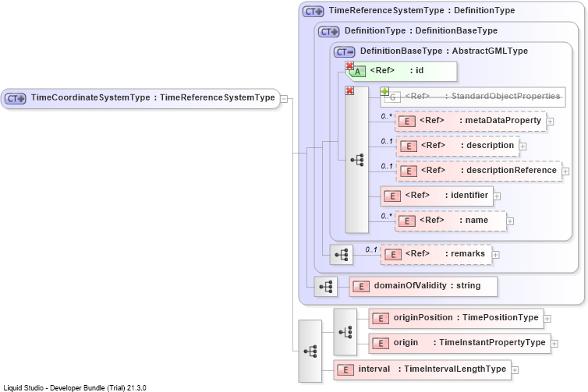Expand the metaDataProperty element
The height and width of the screenshot is (392, 588).
[x=550, y=122]
